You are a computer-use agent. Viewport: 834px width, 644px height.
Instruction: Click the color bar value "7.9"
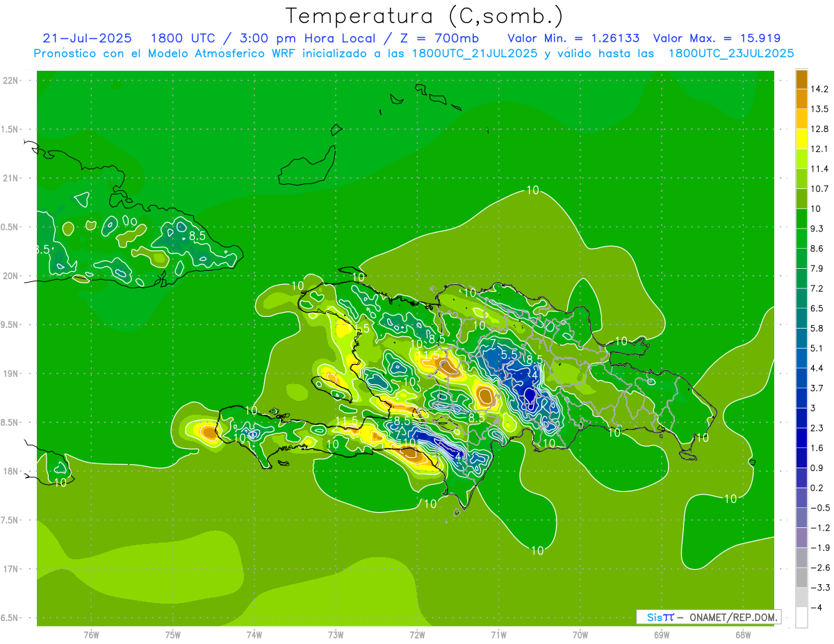[816, 268]
